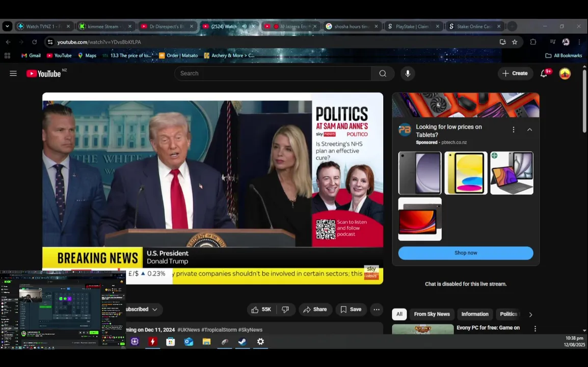Click the red-screen tablet product thumbnail
This screenshot has width=588, height=367.
click(420, 219)
